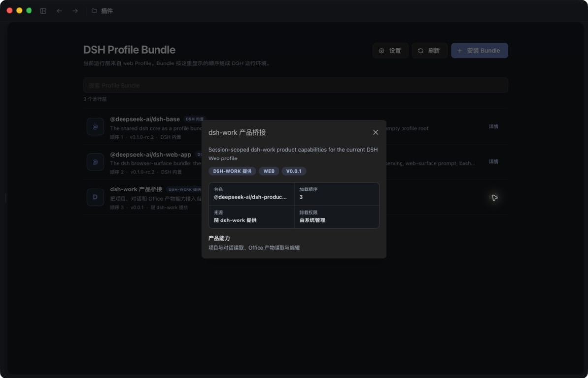Focus the 搜索 Profile Bundle search field
The image size is (588, 378).
[x=296, y=85]
